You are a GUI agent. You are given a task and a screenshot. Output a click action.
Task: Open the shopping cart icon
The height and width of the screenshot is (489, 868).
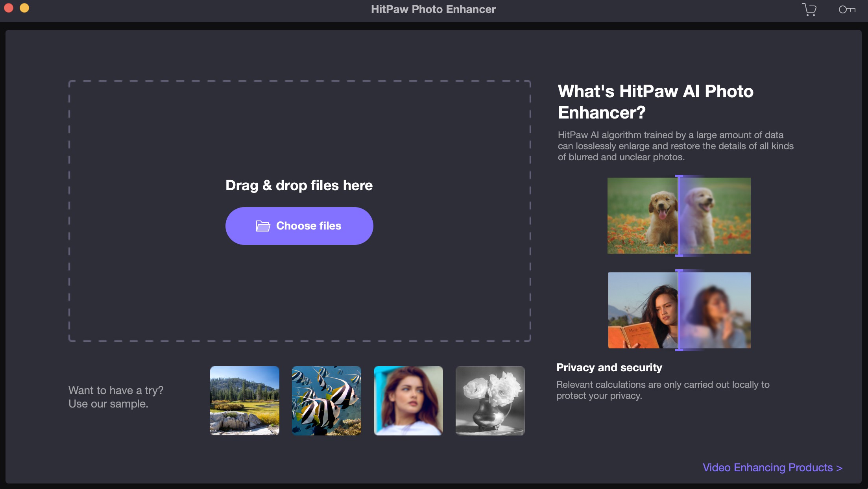click(x=809, y=9)
